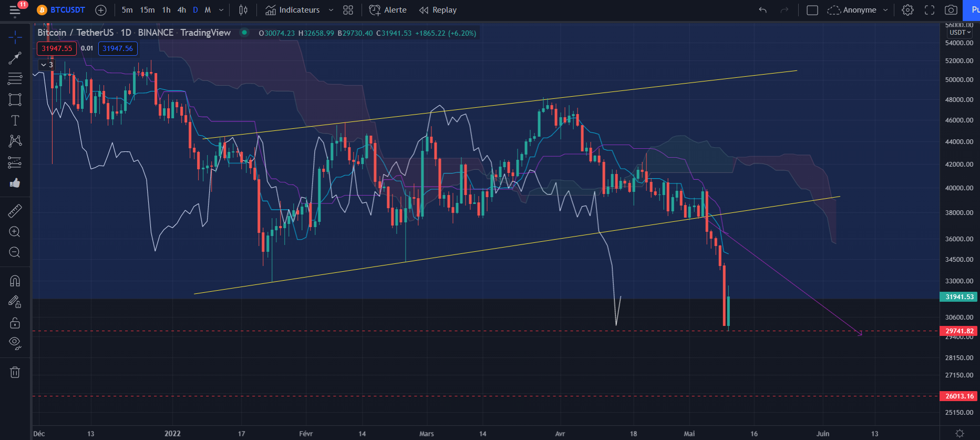980x440 pixels.
Task: Open the Anonyme layout dropdown
Action: tap(858, 10)
